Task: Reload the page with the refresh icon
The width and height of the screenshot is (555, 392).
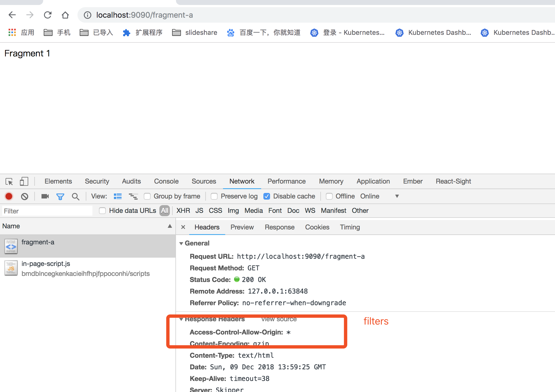Action: point(48,15)
